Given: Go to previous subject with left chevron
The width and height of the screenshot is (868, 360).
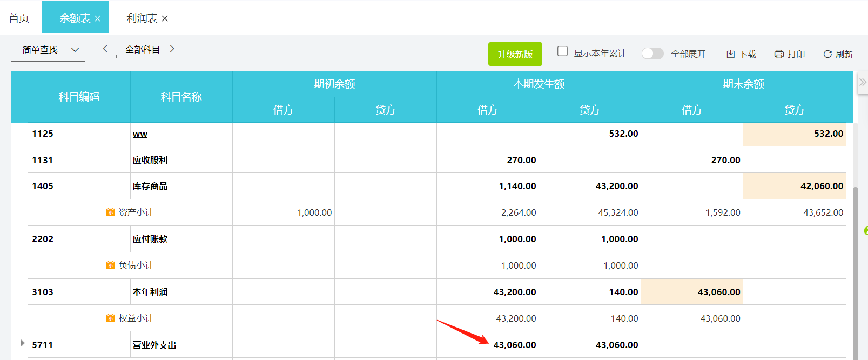Looking at the screenshot, I should (105, 49).
